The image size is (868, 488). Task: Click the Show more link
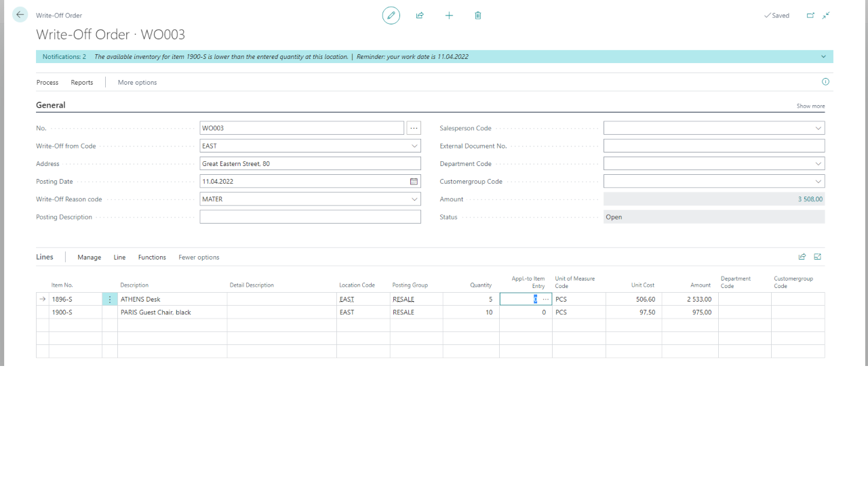(810, 106)
